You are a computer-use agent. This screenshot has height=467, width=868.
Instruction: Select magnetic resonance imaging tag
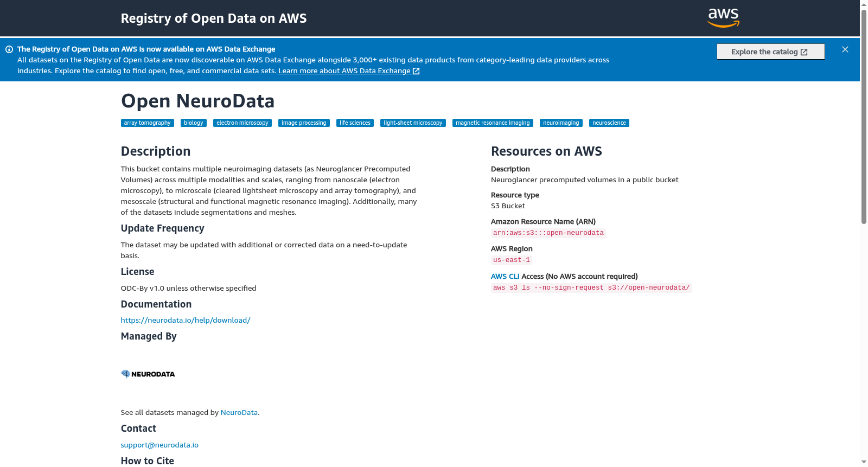pos(493,123)
